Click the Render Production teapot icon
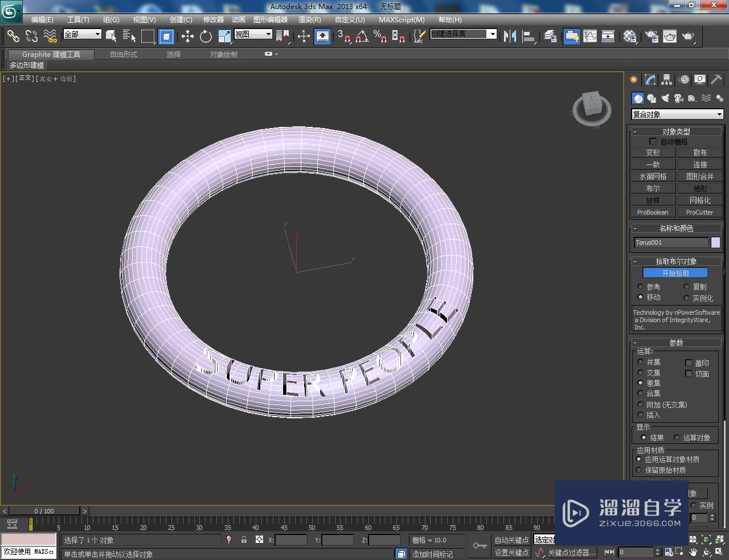The height and width of the screenshot is (560, 729). tap(689, 36)
